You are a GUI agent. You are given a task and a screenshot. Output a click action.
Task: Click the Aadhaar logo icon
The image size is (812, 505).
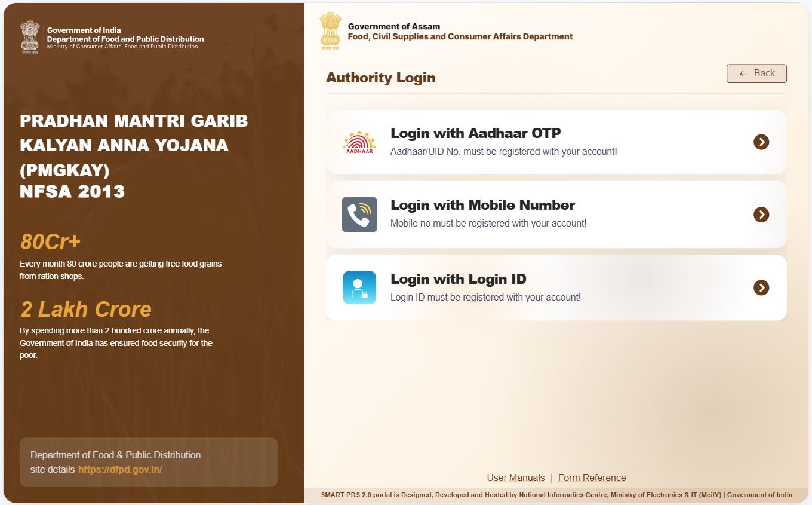click(x=359, y=142)
